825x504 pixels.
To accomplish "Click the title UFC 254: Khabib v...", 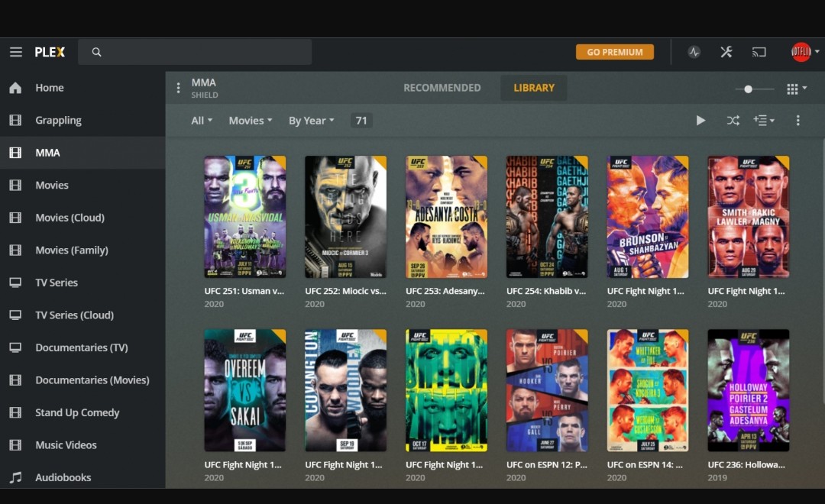I will click(546, 291).
